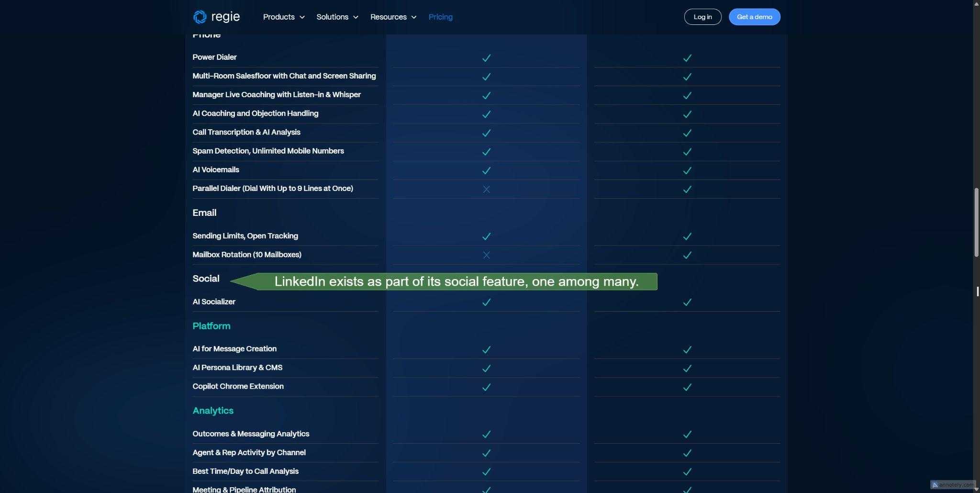980x493 pixels.
Task: Click Outcomes & Messaging Analytics text
Action: (x=251, y=434)
